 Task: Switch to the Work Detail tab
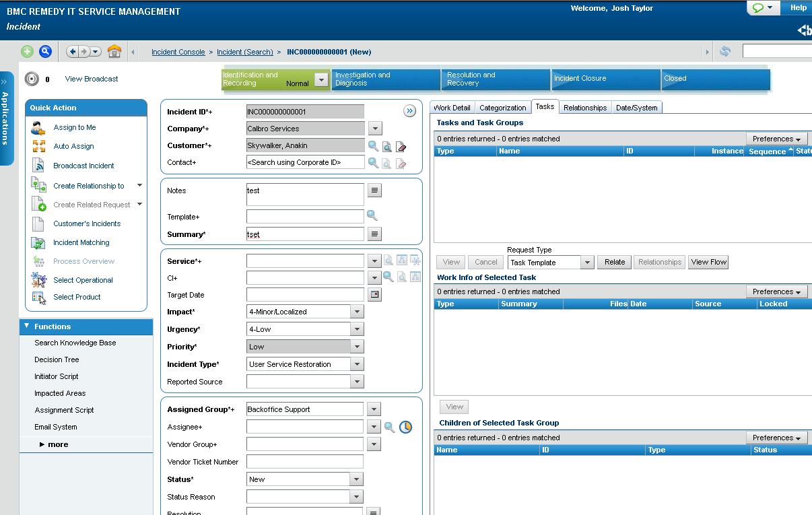452,108
